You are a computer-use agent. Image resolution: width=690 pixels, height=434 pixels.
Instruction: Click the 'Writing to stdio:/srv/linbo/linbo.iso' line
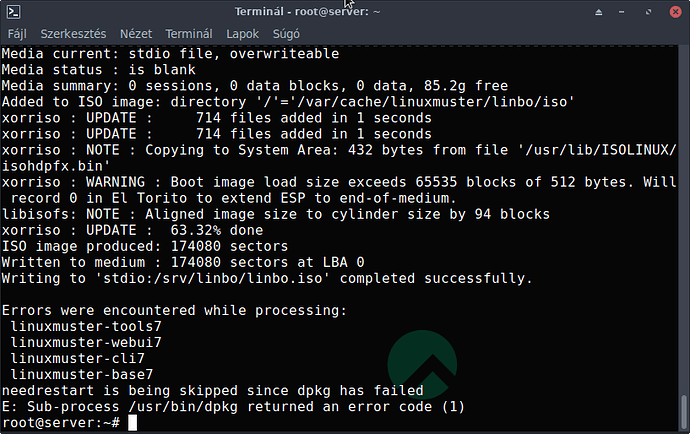click(x=267, y=279)
